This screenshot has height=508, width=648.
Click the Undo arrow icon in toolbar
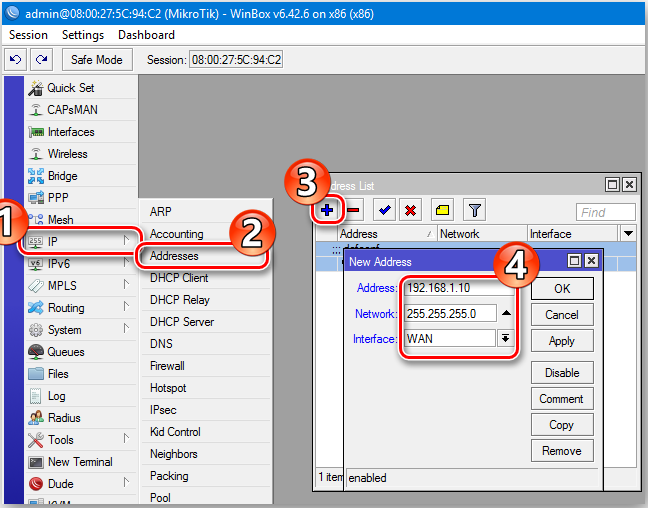15,60
